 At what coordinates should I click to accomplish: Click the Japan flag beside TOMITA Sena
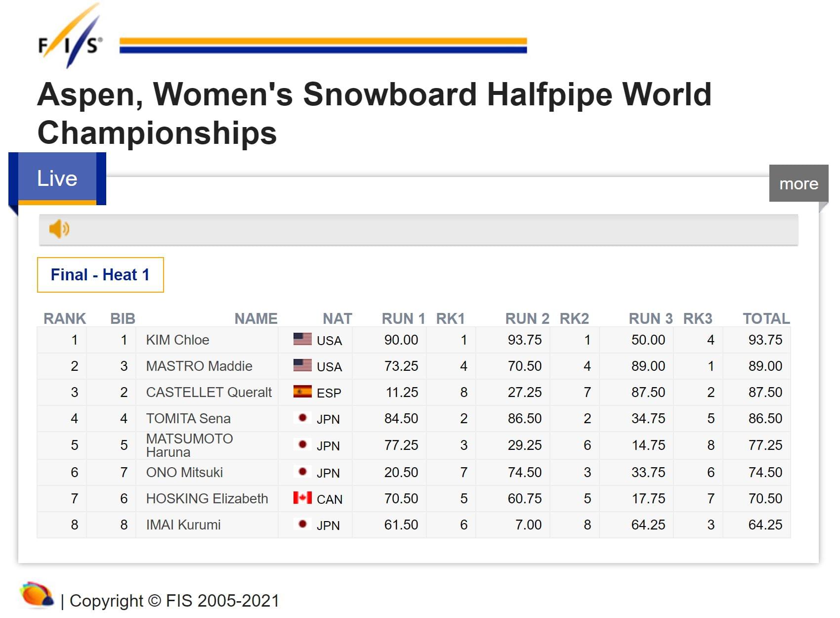click(x=302, y=418)
